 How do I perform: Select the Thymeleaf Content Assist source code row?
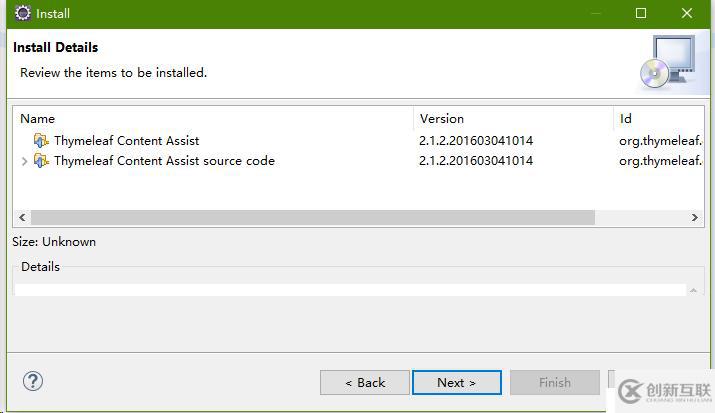coord(358,160)
